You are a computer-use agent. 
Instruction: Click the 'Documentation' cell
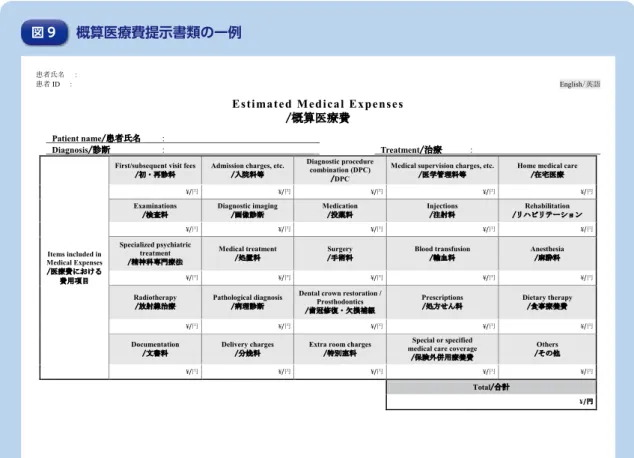tap(155, 349)
